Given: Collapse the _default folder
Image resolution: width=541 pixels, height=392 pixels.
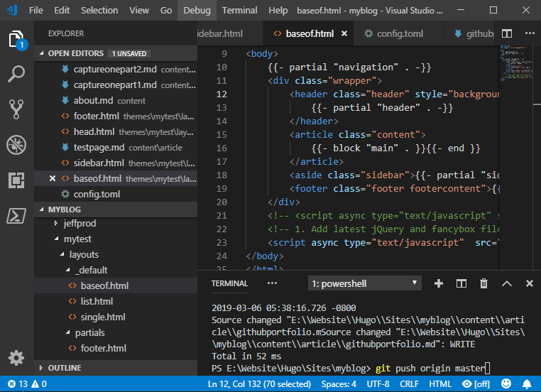Looking at the screenshot, I should 68,270.
